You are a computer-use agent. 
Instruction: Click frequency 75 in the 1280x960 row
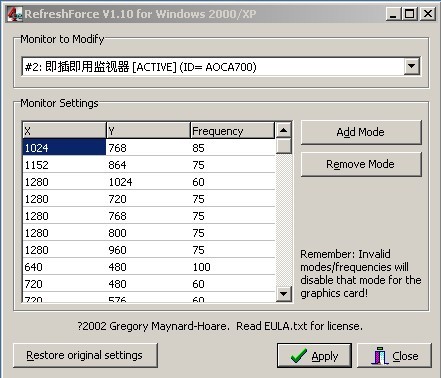[198, 250]
